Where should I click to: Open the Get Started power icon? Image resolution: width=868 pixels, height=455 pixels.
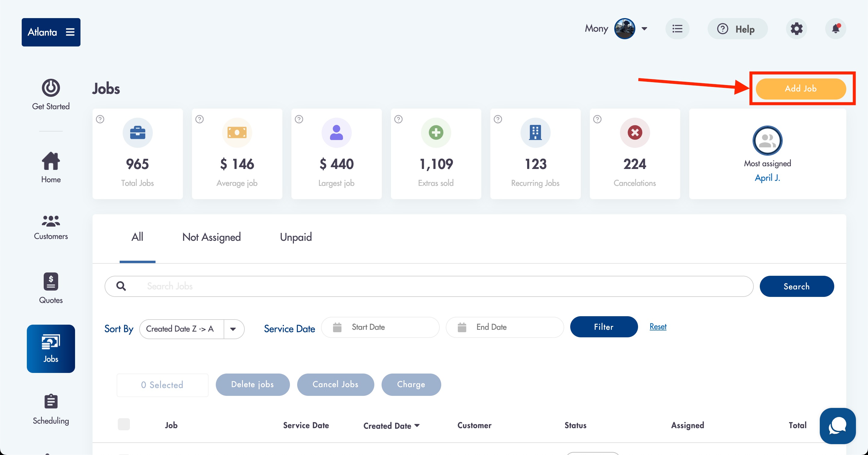click(51, 88)
